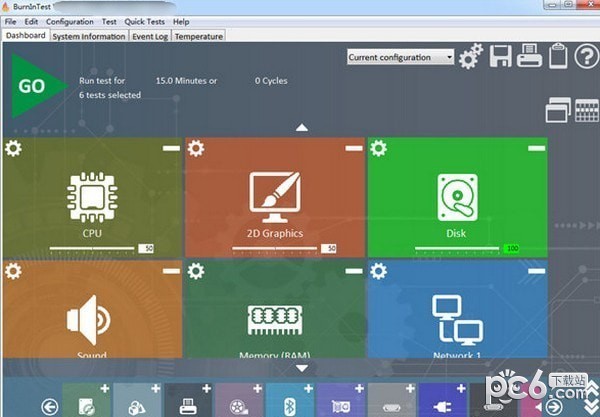Click the Disk duty value box 100

pyautogui.click(x=512, y=248)
